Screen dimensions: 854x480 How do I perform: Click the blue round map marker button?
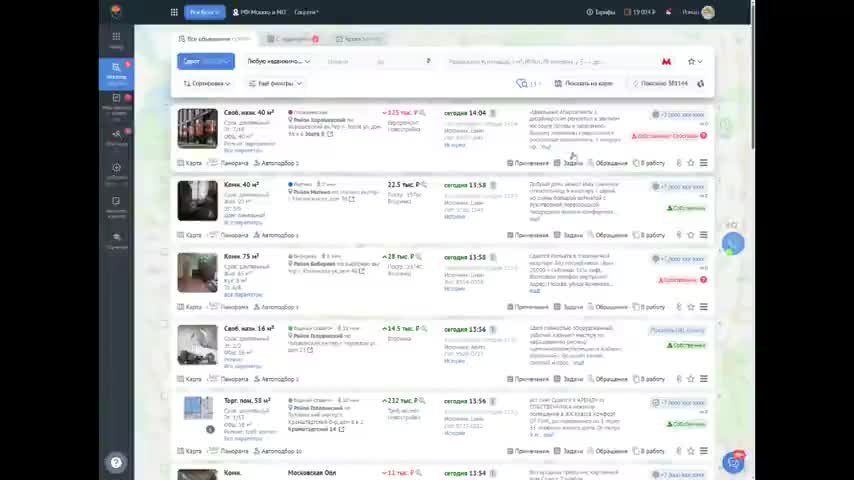(x=733, y=244)
